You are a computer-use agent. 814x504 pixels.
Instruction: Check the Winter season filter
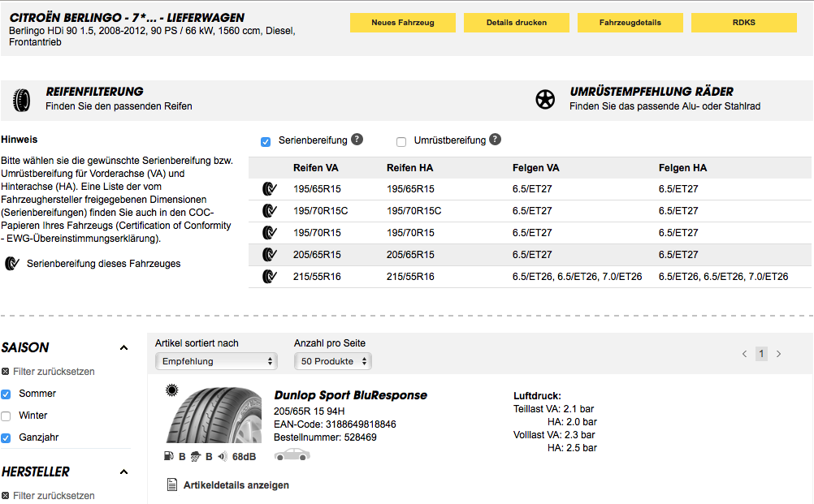point(6,416)
